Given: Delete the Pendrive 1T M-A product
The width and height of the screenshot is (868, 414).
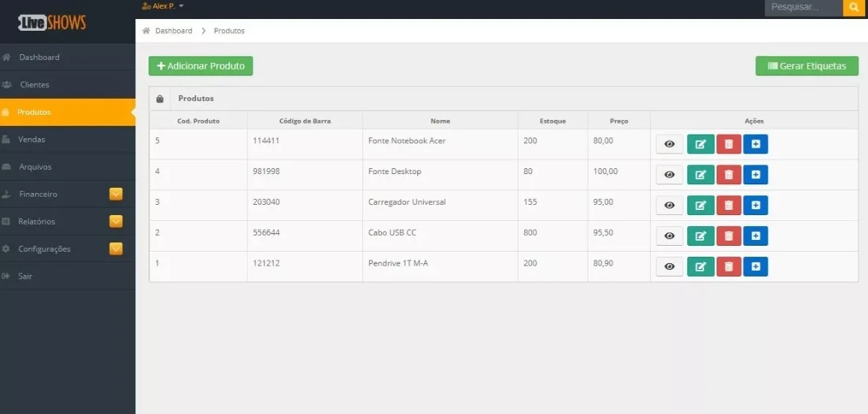Looking at the screenshot, I should point(728,267).
